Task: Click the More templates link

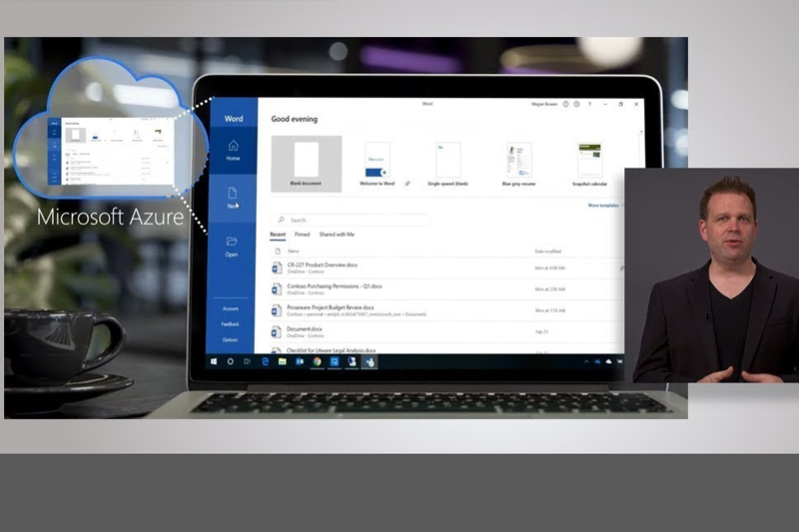Action: pyautogui.click(x=603, y=206)
